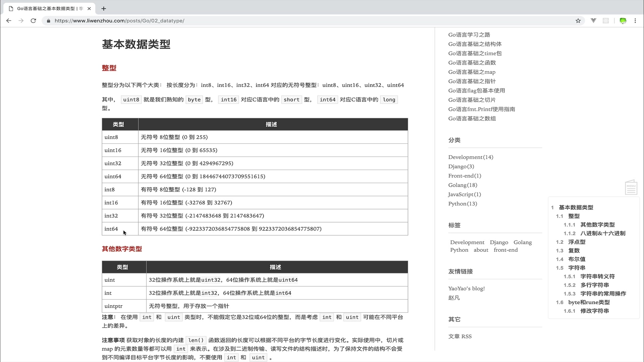Select the Go语言基础之基本数据类型 tab
Image resolution: width=644 pixels, height=362 pixels.
tap(47, 8)
